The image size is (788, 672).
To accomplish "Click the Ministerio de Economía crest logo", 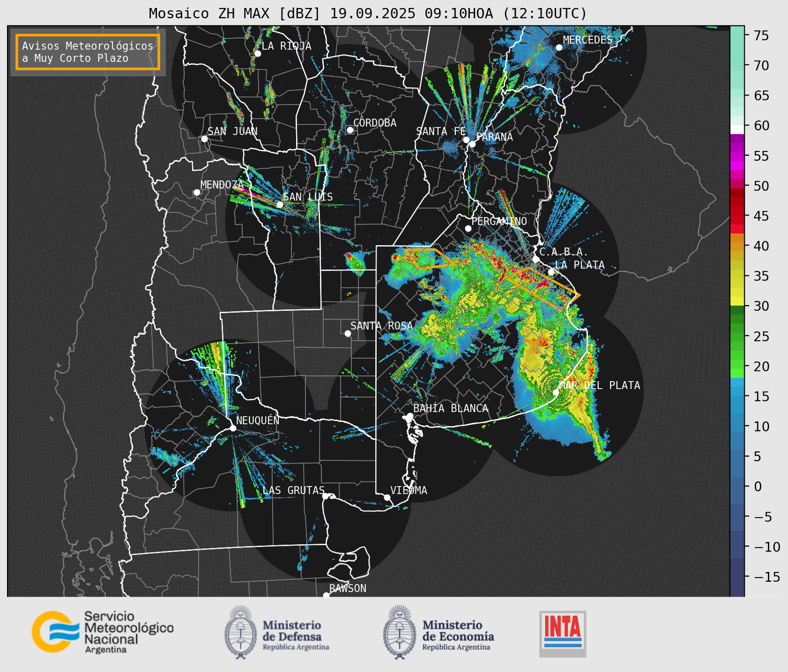I will pyautogui.click(x=399, y=632).
